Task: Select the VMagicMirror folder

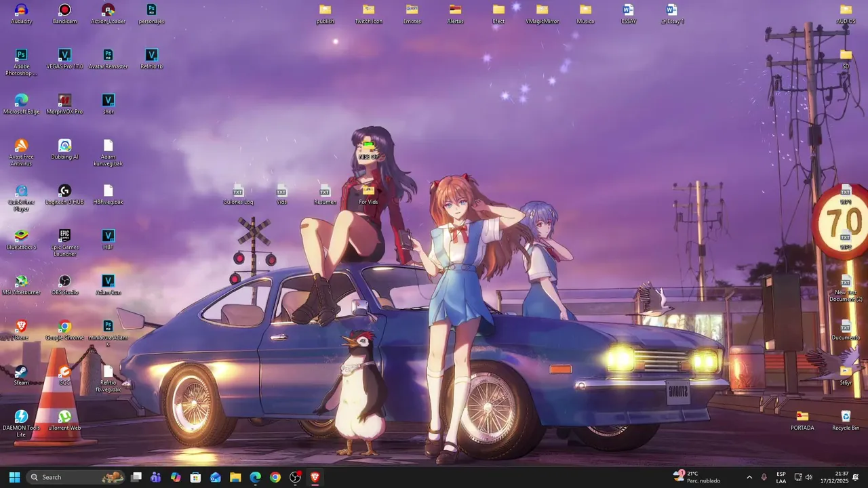Action: (542, 14)
